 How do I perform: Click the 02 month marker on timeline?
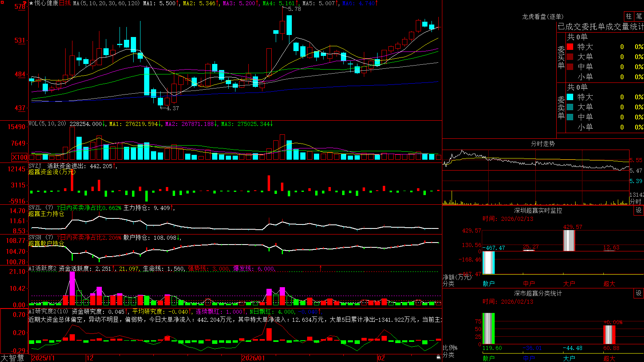pos(381,358)
